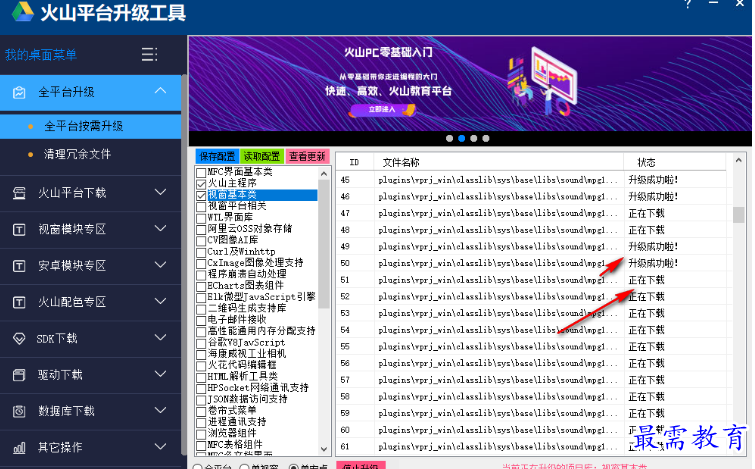Click the HPSocket网络通讯支持 list item
This screenshot has width=755, height=469.
258,388
